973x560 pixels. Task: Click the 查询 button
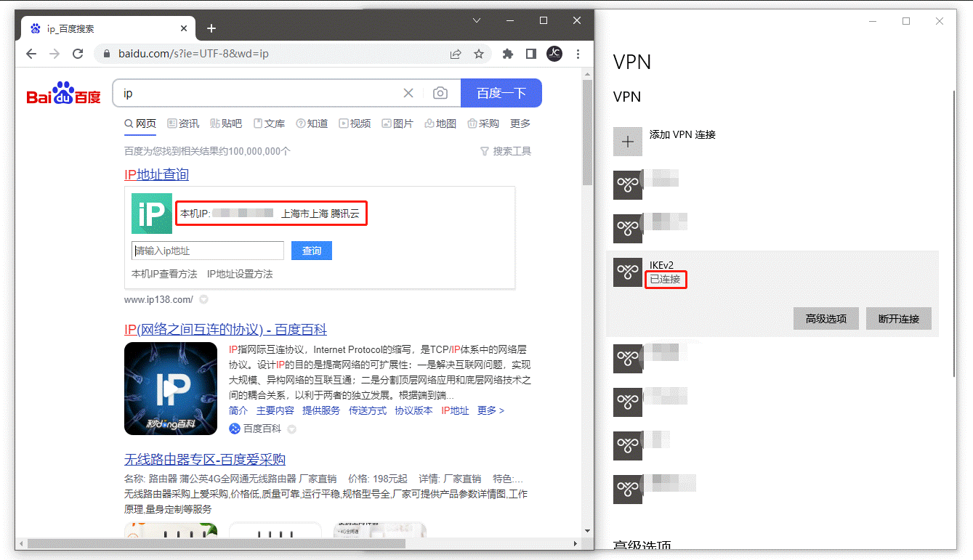(312, 251)
